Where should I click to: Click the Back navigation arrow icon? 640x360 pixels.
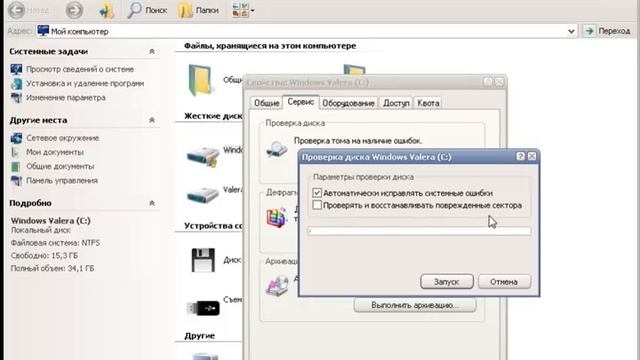point(17,10)
